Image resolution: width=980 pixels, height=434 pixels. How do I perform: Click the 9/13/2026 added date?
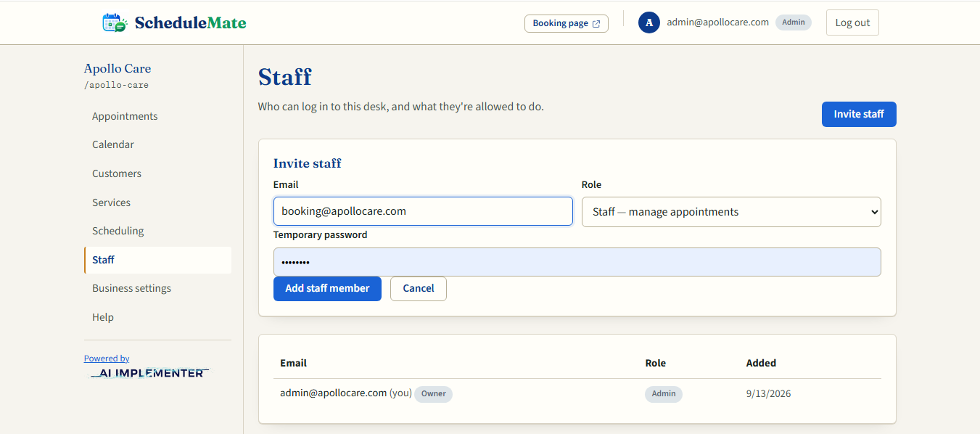[x=768, y=394]
